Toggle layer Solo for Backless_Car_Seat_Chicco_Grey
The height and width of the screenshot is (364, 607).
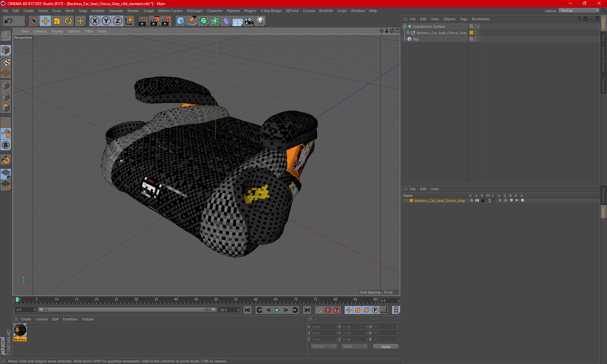click(471, 200)
